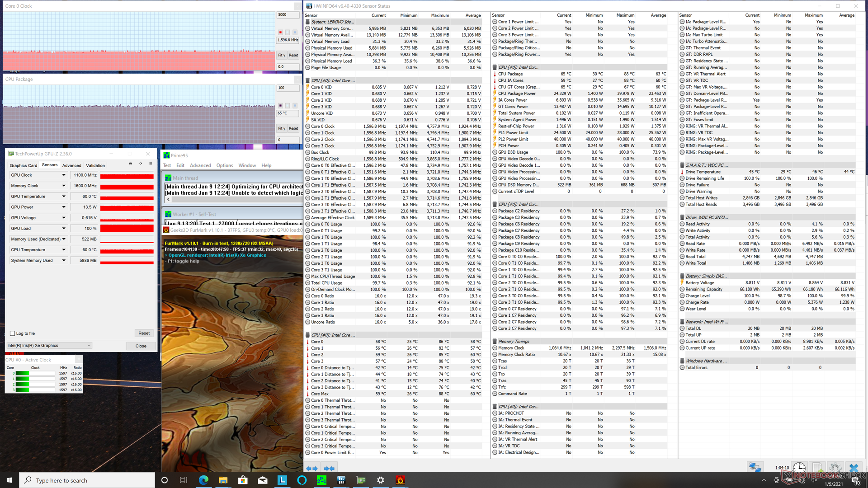Screen dimensions: 868x488
Task: Open Task View on taskbar
Action: (184, 480)
